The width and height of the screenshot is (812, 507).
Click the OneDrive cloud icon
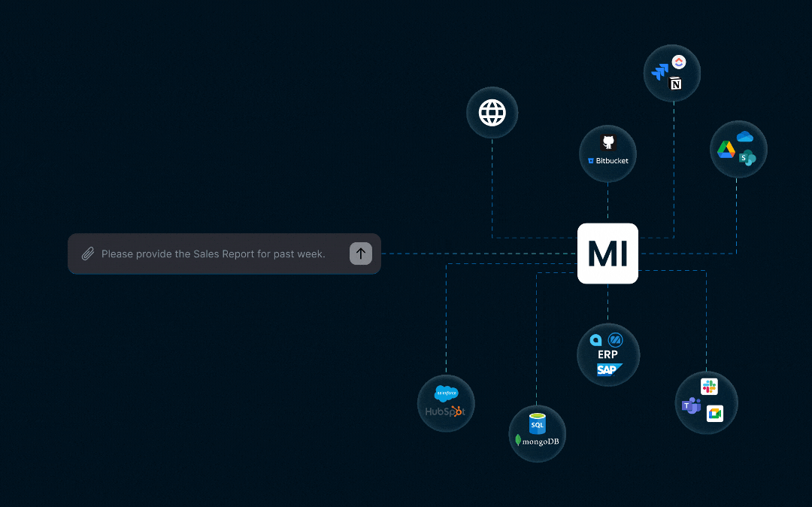[x=744, y=137]
